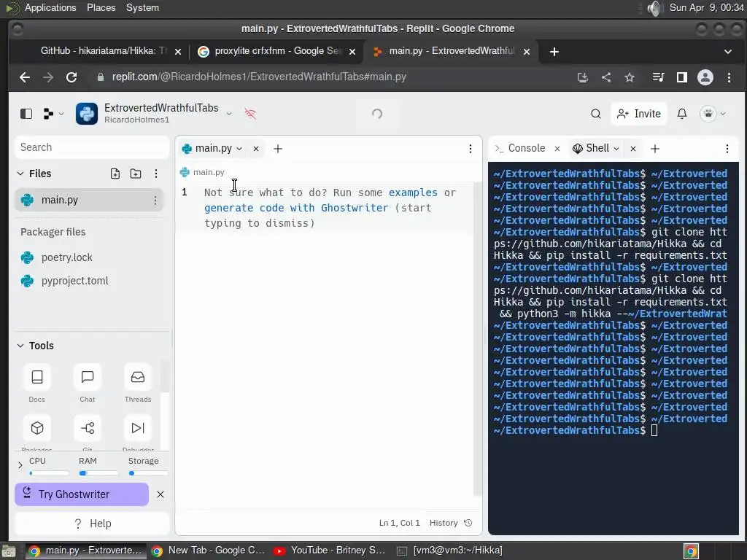Viewport: 747px width, 560px height.
Task: Switch to GitHub hikariatama/Hikka browser tab
Action: (x=104, y=51)
